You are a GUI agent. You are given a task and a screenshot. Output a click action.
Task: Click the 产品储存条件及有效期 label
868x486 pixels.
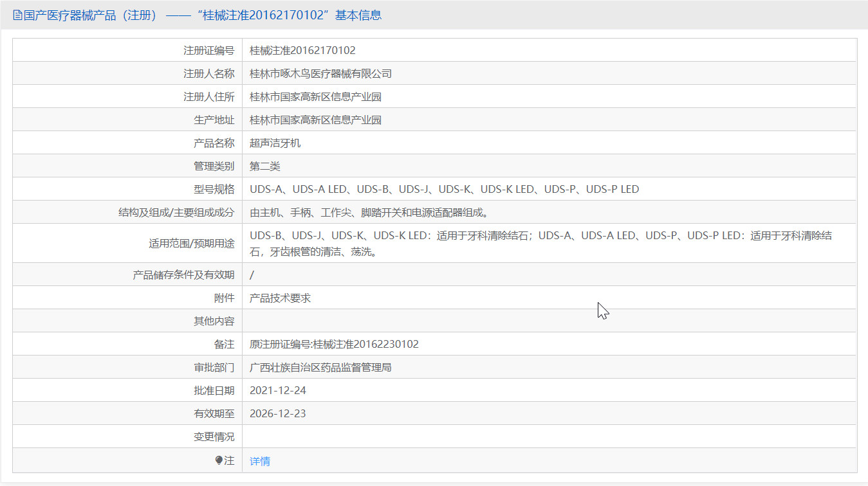pyautogui.click(x=183, y=274)
